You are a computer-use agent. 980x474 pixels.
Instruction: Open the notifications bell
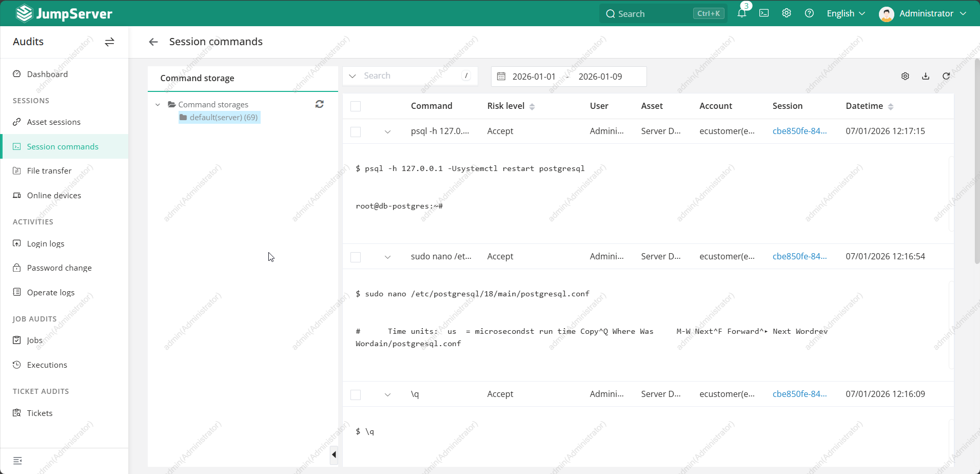pos(741,13)
